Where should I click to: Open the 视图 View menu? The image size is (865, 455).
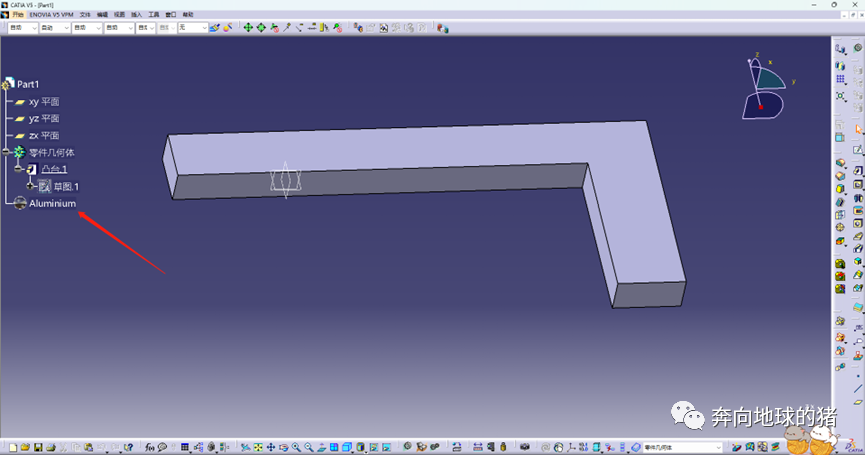(x=119, y=15)
